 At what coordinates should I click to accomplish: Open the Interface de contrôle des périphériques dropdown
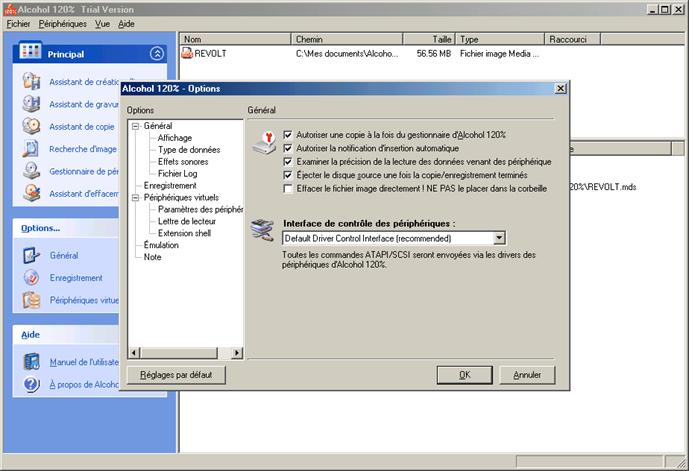[499, 238]
